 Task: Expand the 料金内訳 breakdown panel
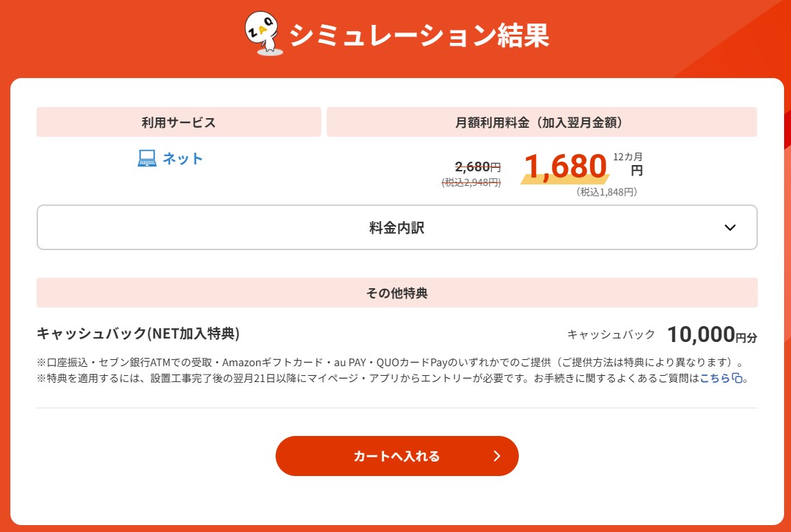(397, 227)
